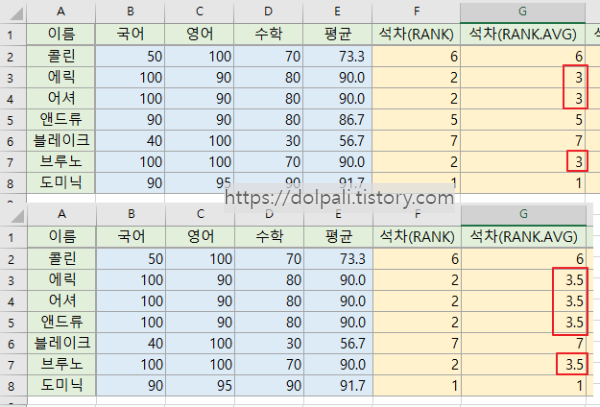This screenshot has width=600, height=407.
Task: Click the select-all corner of the upper sheet
Action: pyautogui.click(x=13, y=12)
